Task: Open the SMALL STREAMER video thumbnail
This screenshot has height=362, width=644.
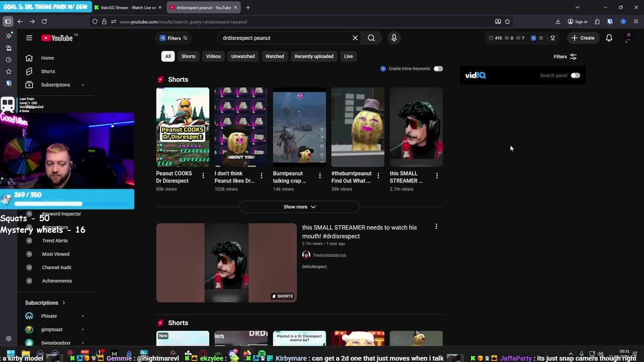Action: [226, 263]
